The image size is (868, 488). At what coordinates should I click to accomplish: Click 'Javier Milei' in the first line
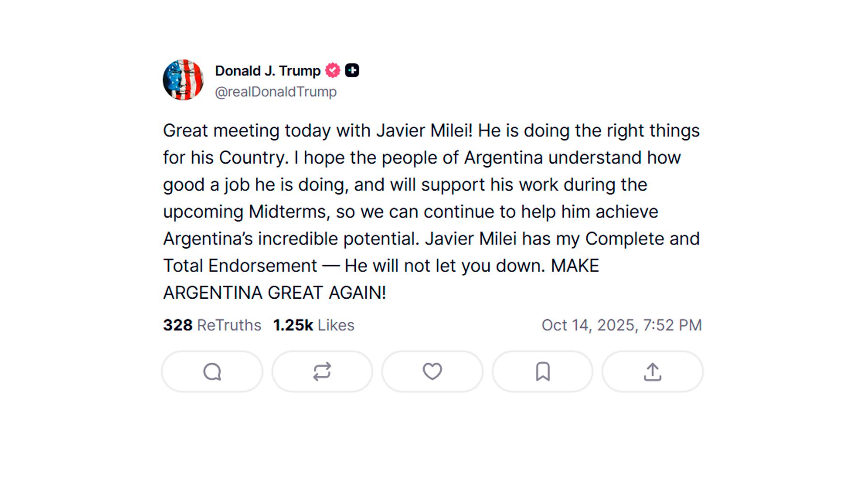pyautogui.click(x=424, y=131)
